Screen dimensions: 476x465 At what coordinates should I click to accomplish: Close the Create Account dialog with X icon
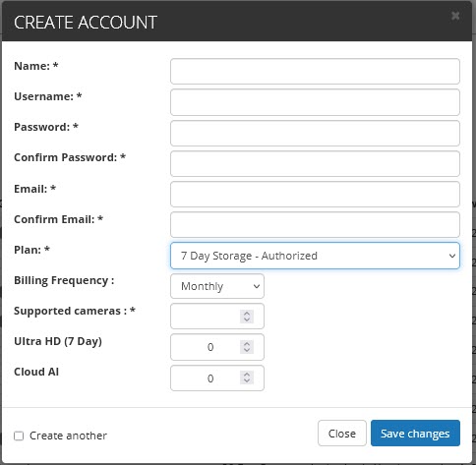(455, 16)
